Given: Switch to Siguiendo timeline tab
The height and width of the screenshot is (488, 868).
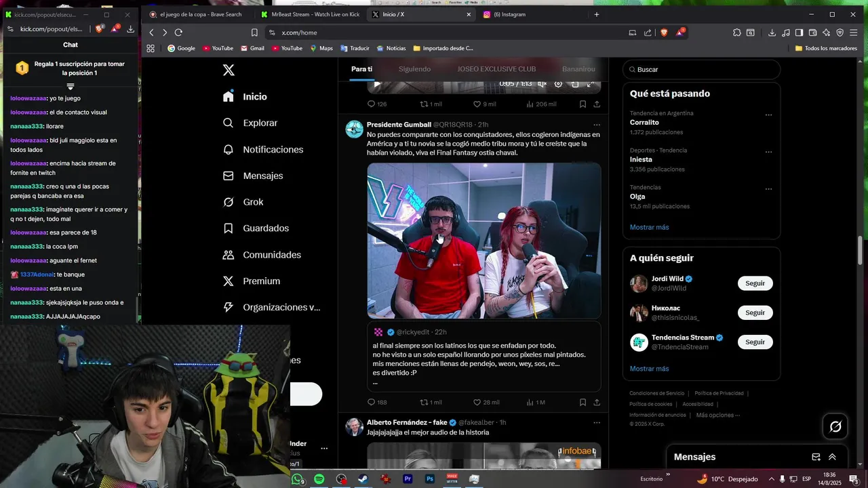Looking at the screenshot, I should click(x=414, y=69).
